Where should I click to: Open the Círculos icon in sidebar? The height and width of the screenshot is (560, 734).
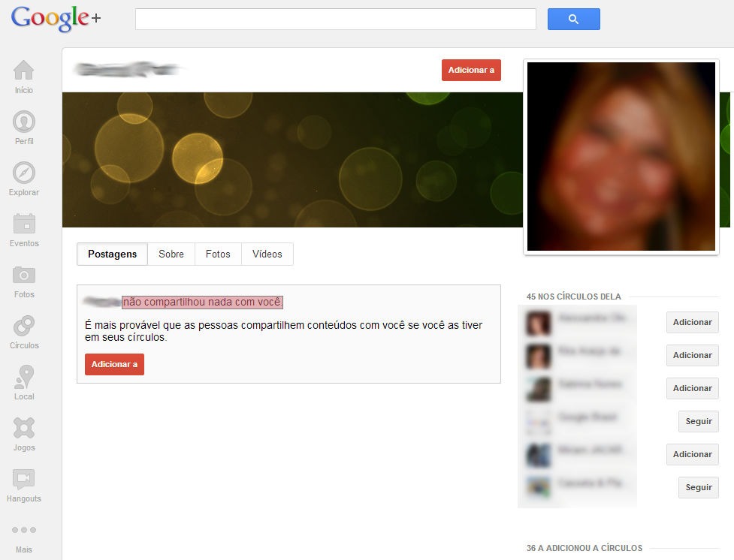click(x=24, y=327)
